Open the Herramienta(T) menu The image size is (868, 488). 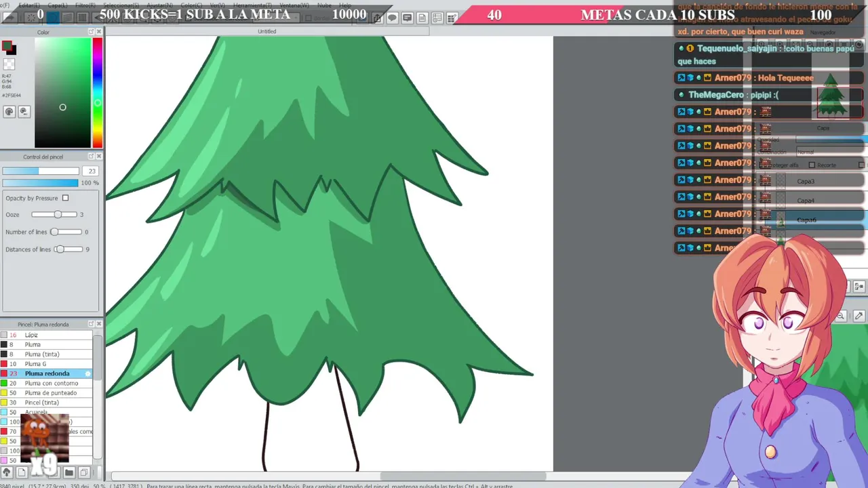pos(252,5)
